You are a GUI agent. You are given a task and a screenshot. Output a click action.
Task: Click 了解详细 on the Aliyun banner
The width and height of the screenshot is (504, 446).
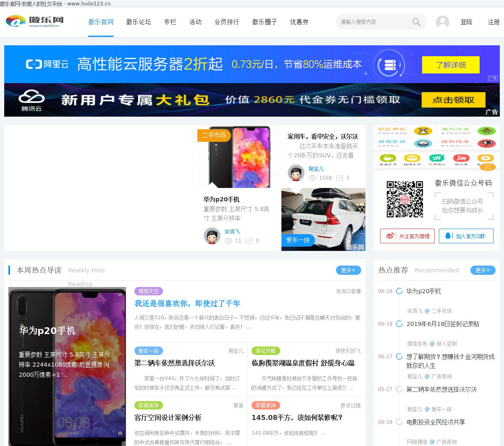point(450,65)
